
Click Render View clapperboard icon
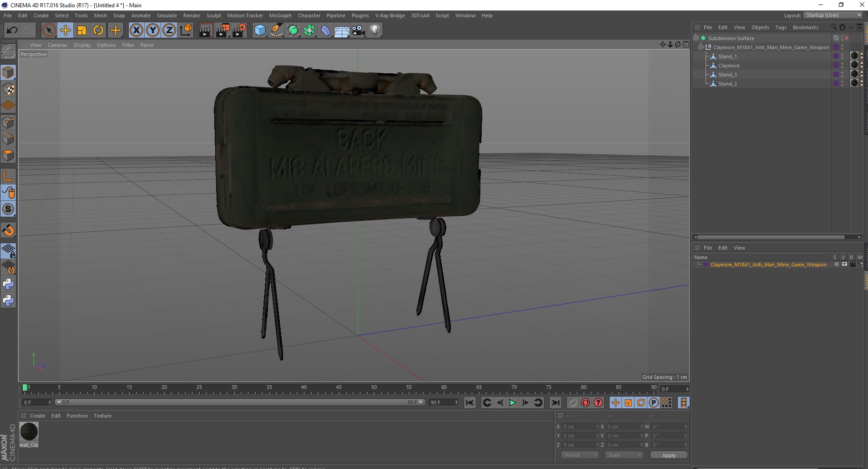(x=206, y=31)
